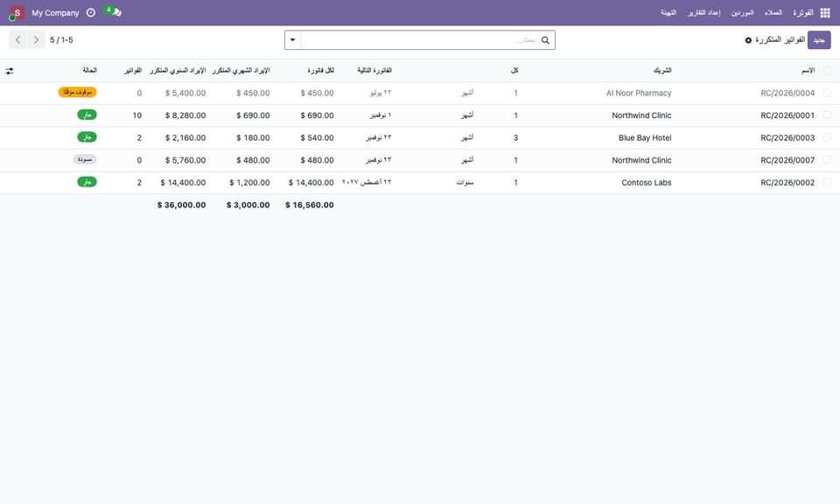This screenshot has height=504, width=840.
Task: Click the orange paused status badge
Action: 78,92
